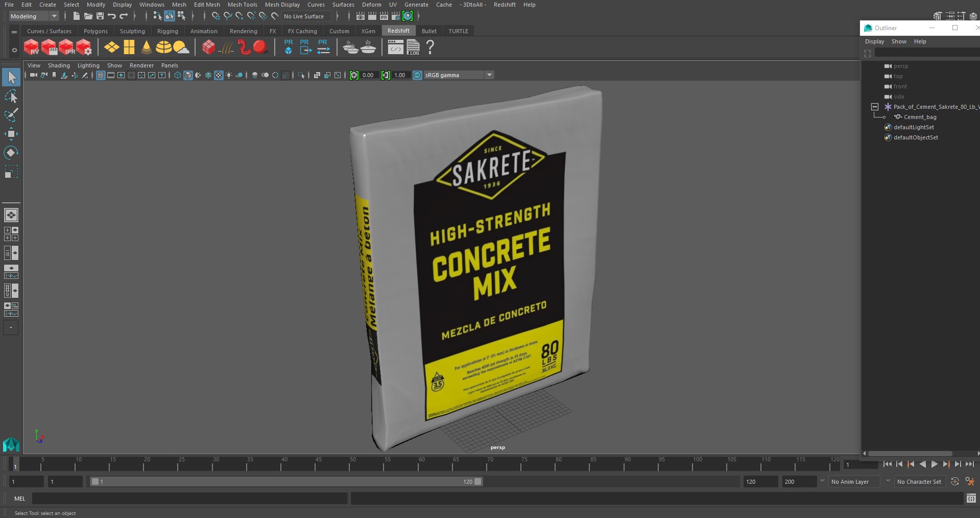Click the Redshift hair strands shelf icon
The width and height of the screenshot is (980, 518).
point(226,48)
